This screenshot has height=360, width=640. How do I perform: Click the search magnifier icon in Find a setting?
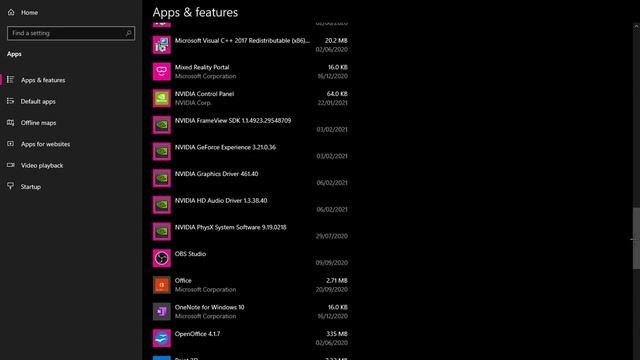(x=128, y=33)
